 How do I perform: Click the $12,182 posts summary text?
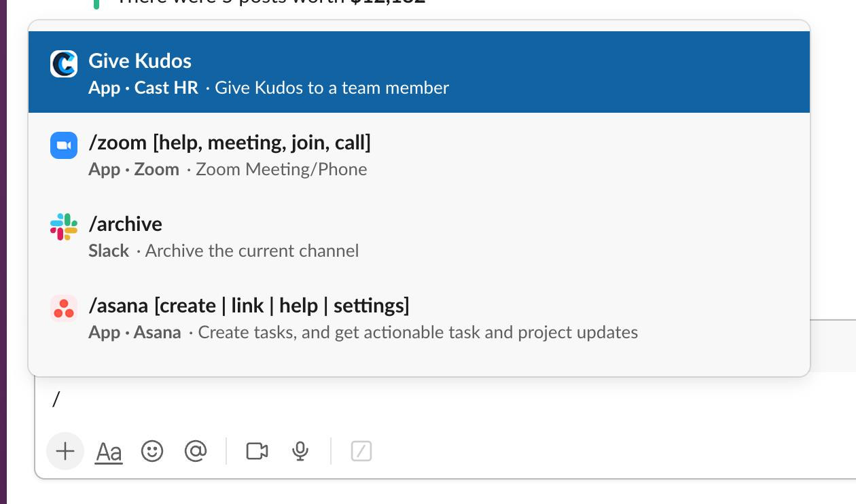tap(265, 2)
